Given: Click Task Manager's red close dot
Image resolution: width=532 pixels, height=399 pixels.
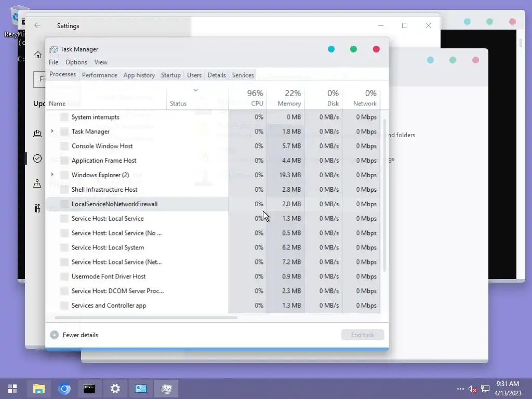Looking at the screenshot, I should (376, 49).
